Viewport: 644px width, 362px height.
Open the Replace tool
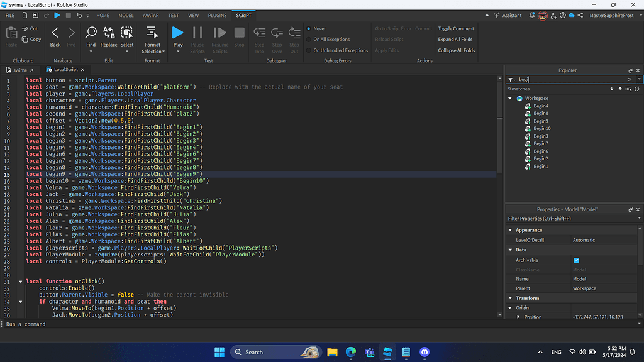coord(109,36)
